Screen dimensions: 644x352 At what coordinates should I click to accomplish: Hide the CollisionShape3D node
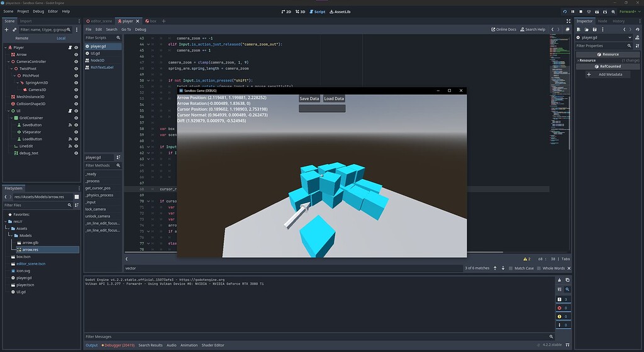click(x=76, y=104)
